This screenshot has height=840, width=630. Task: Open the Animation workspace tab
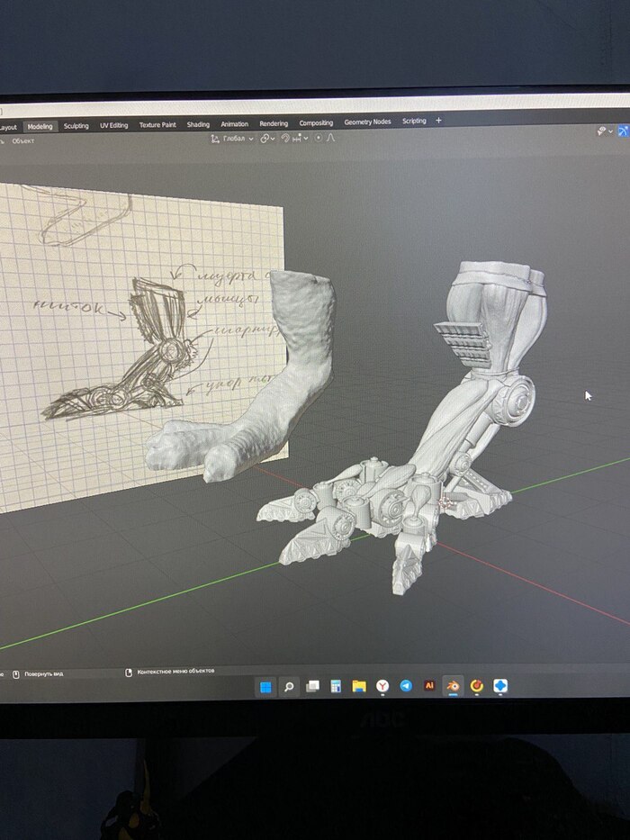tap(235, 123)
